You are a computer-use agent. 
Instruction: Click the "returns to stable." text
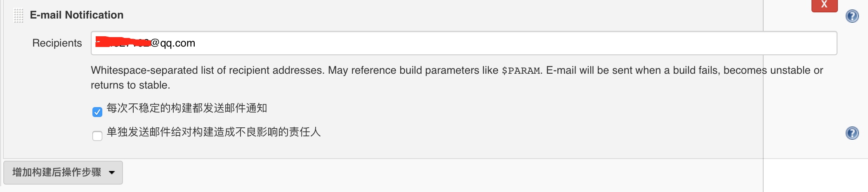pos(130,85)
